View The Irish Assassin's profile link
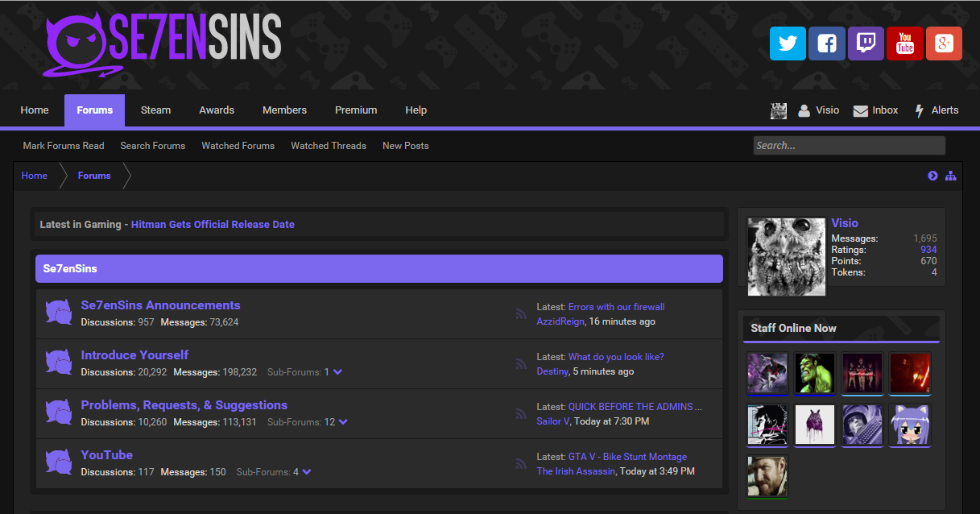Viewport: 980px width, 514px height. (x=576, y=471)
